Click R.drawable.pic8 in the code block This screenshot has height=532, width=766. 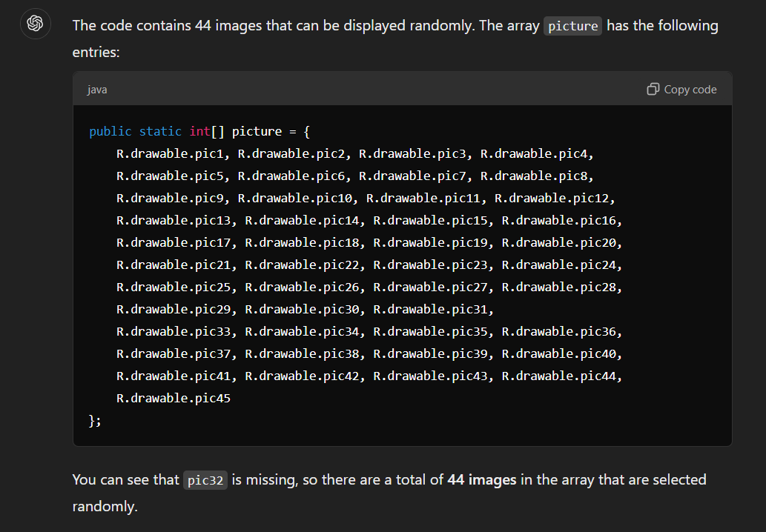[533, 176]
